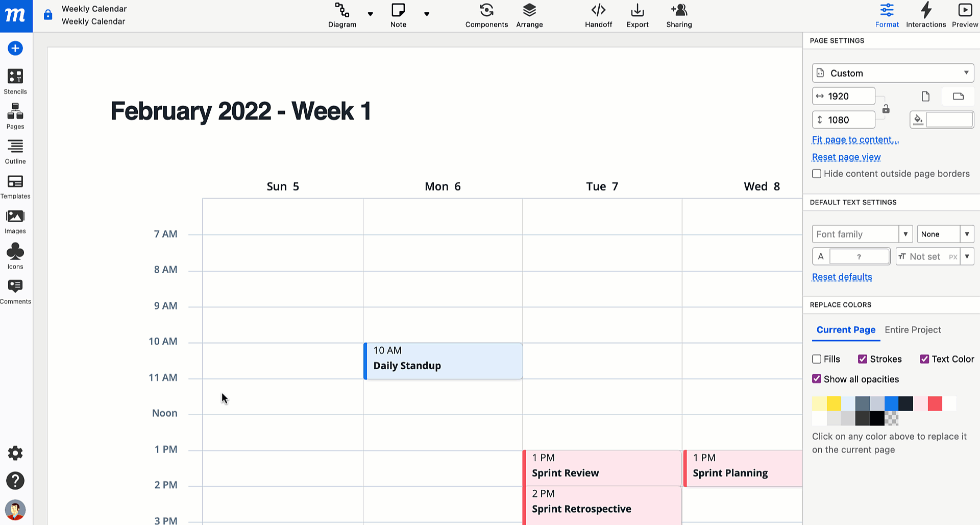
Task: Enable Hide content outside page borders
Action: point(817,174)
